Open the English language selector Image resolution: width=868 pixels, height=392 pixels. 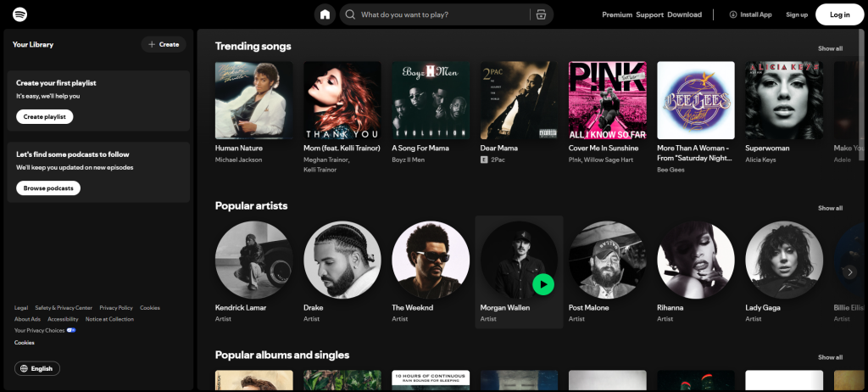coord(37,369)
